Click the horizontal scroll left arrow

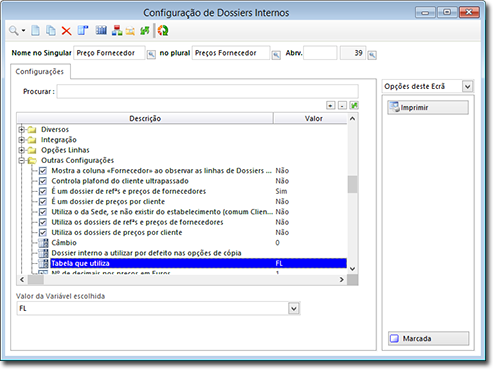click(22, 280)
